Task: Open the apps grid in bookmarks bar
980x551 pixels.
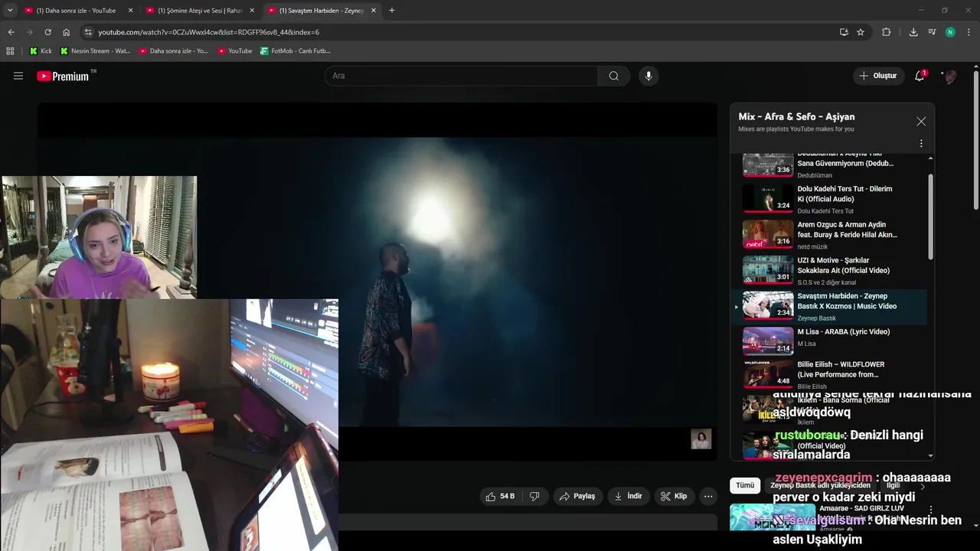Action: point(10,51)
